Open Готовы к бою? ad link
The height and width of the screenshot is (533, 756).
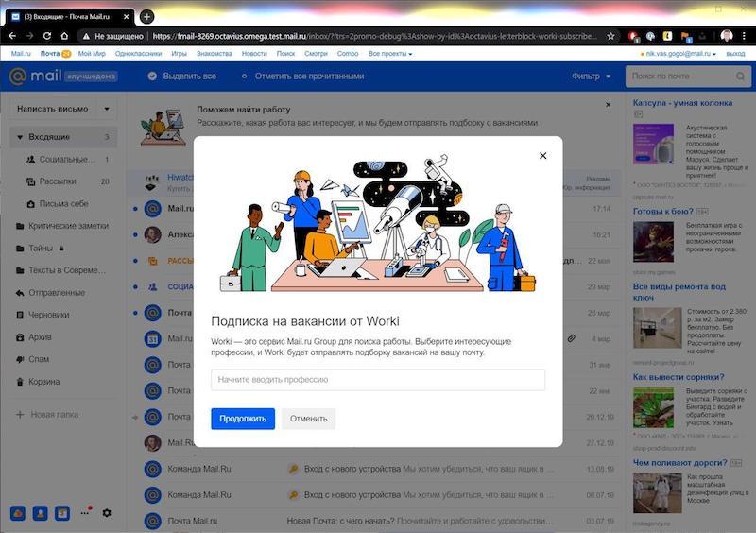point(662,211)
